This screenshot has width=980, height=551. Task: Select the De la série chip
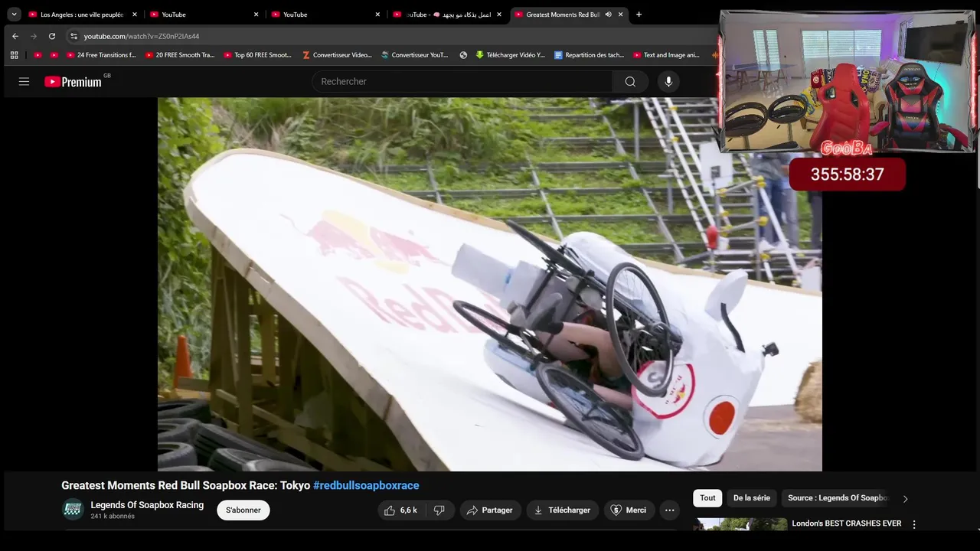click(x=752, y=498)
